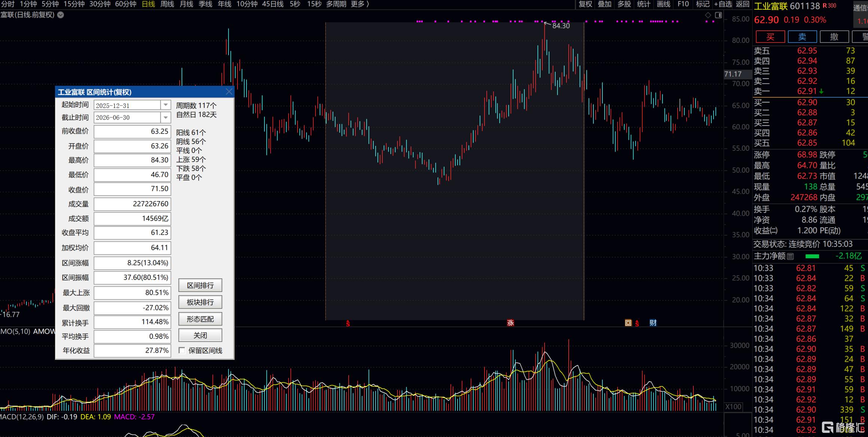Open 形态匹配 pattern matching
This screenshot has width=868, height=437.
(200, 319)
